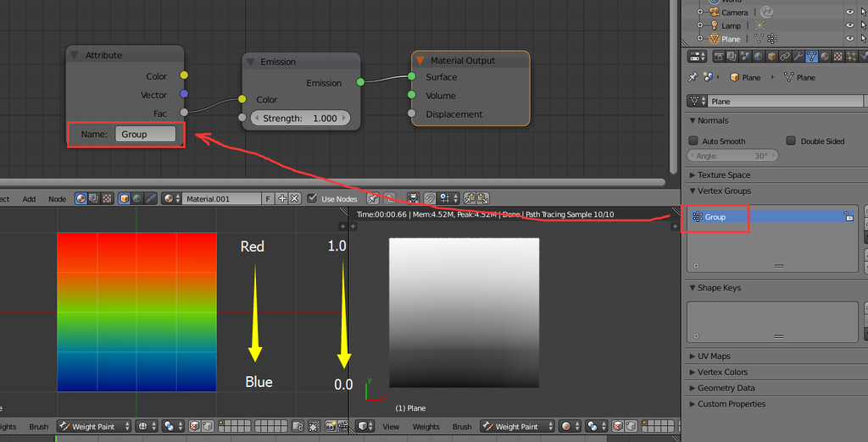Pin the node tree in header
868x442 pixels.
pos(373,199)
